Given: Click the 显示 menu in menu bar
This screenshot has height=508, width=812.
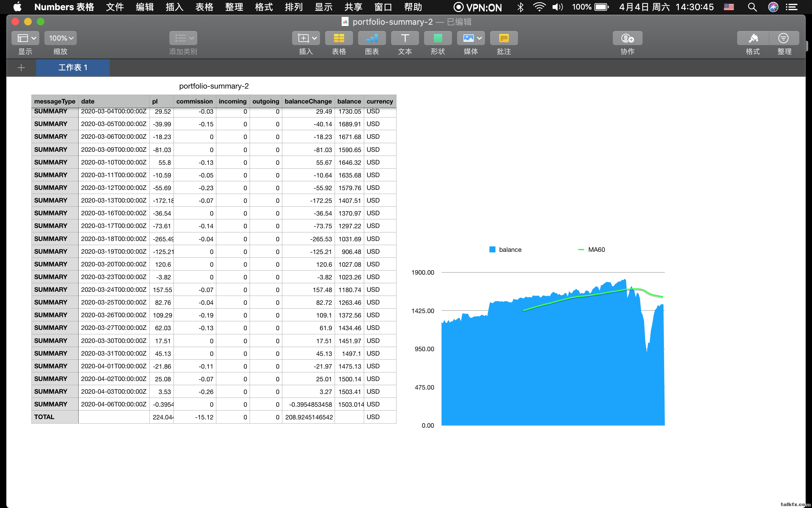Looking at the screenshot, I should click(x=324, y=7).
